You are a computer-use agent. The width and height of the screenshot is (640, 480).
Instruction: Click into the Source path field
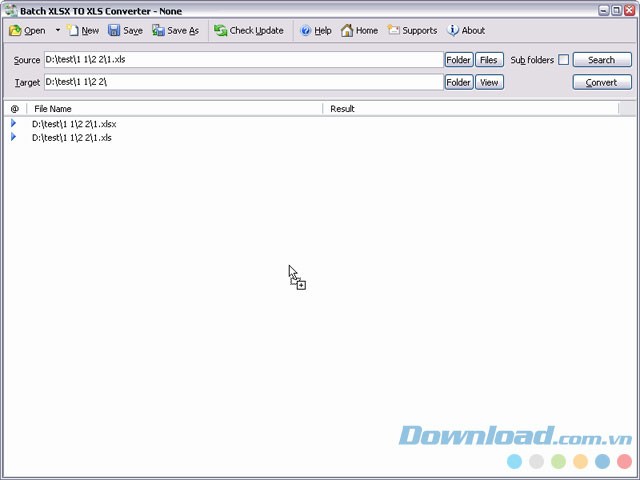click(244, 60)
